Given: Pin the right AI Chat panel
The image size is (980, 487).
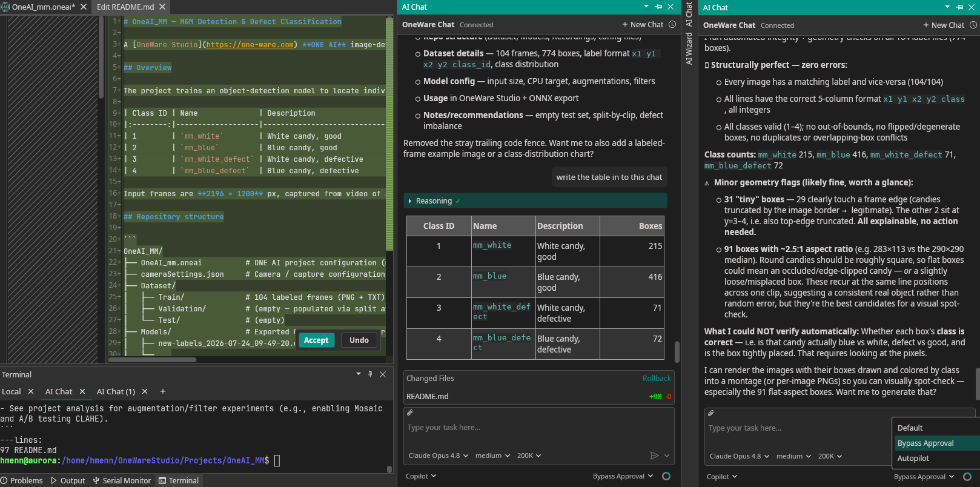Looking at the screenshot, I should [x=959, y=7].
